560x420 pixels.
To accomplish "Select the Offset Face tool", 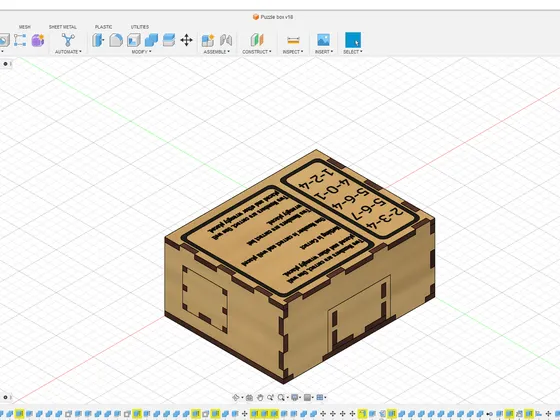I will [x=169, y=40].
